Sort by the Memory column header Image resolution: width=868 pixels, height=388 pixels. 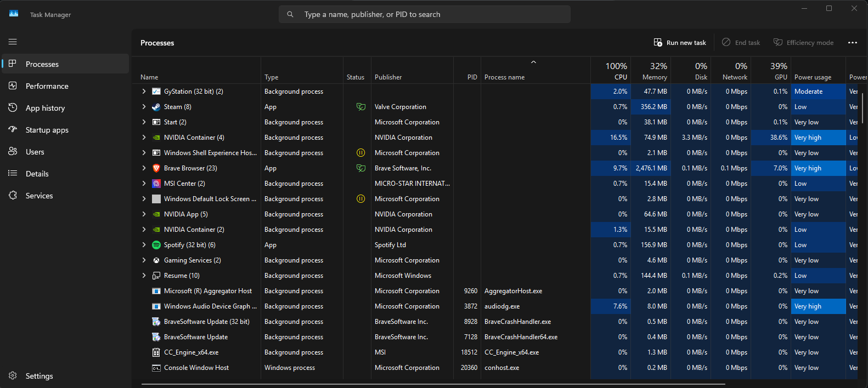click(651, 71)
